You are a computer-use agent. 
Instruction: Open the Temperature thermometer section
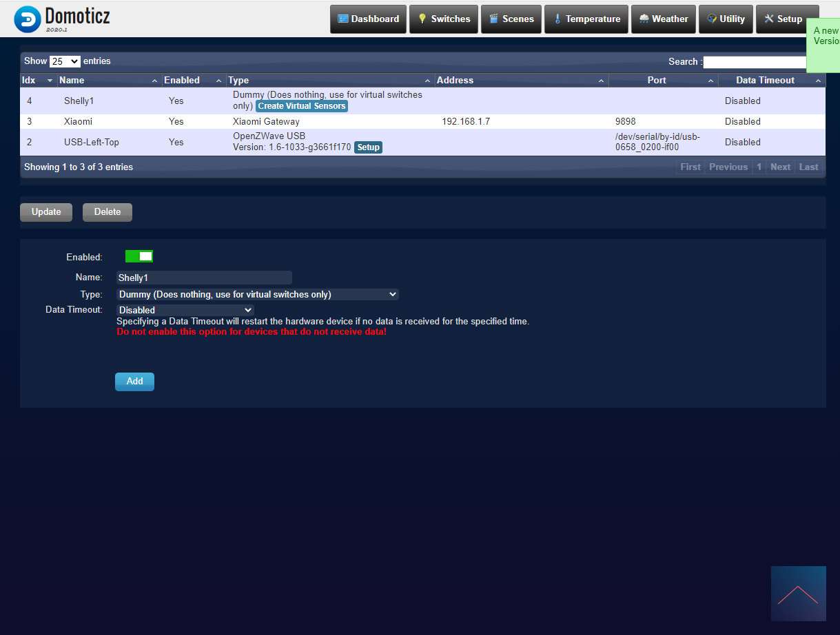tap(586, 19)
